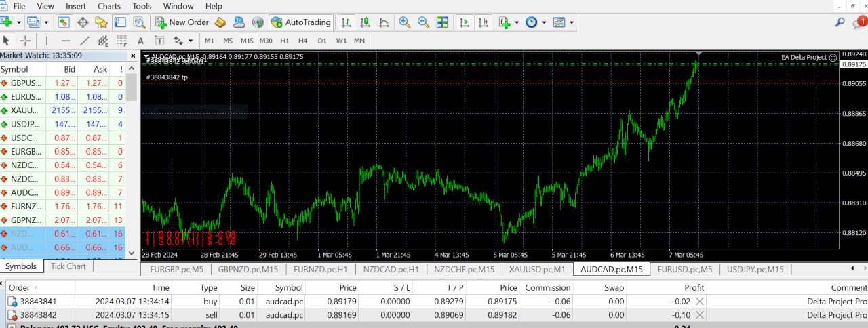868x328 pixels.
Task: Expand the Templates dropdown arrow
Action: (572, 22)
